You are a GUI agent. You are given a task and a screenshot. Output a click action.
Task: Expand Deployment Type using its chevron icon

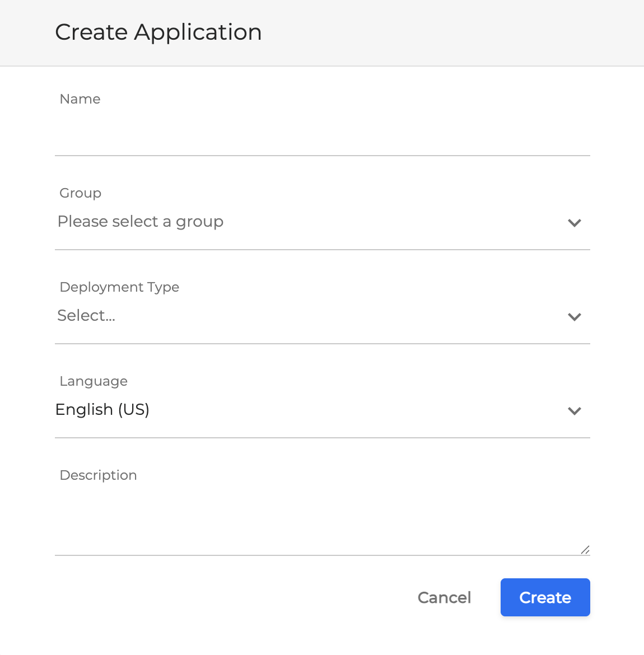pyautogui.click(x=575, y=317)
